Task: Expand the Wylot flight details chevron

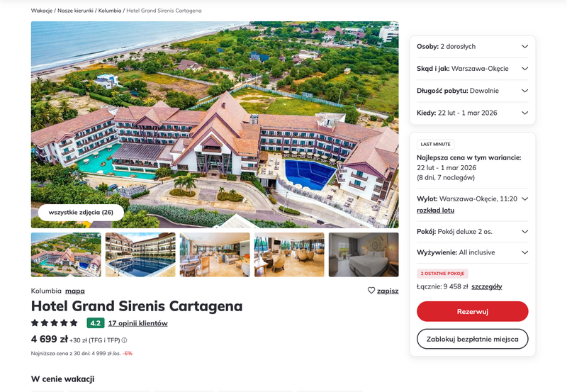Action: pyautogui.click(x=525, y=198)
